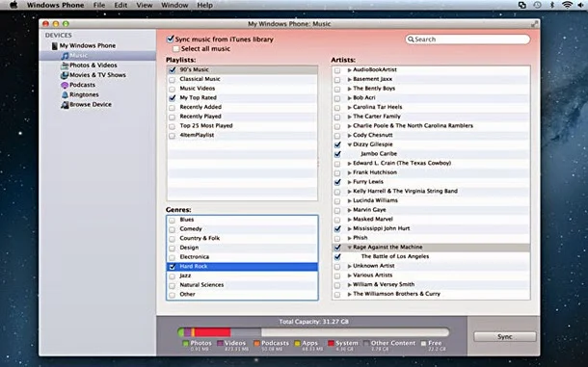Image resolution: width=588 pixels, height=367 pixels.
Task: Click the magnifier icon in search box
Action: (411, 39)
